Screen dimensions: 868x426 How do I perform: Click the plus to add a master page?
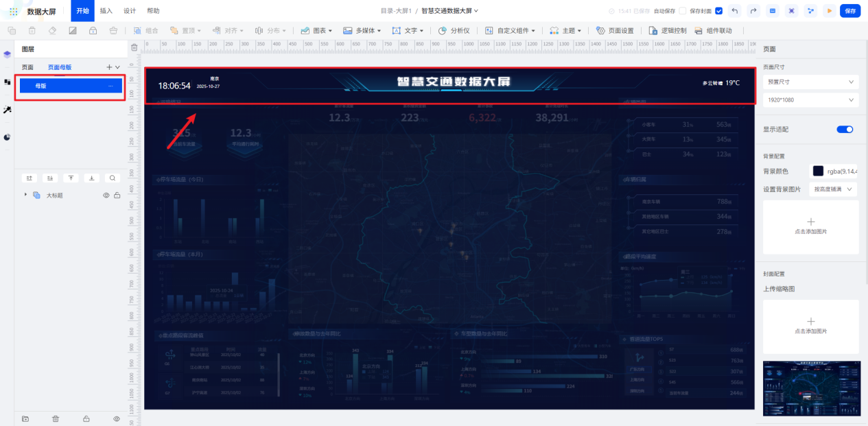pyautogui.click(x=109, y=67)
